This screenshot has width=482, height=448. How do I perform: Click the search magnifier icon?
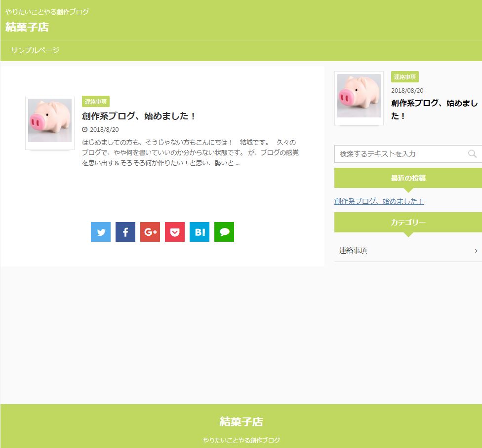(472, 154)
